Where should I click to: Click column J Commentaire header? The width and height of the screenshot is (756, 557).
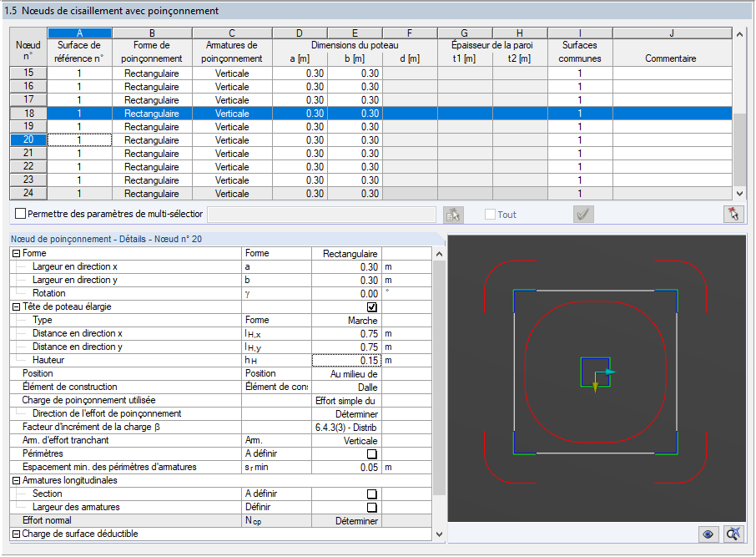[x=672, y=33]
